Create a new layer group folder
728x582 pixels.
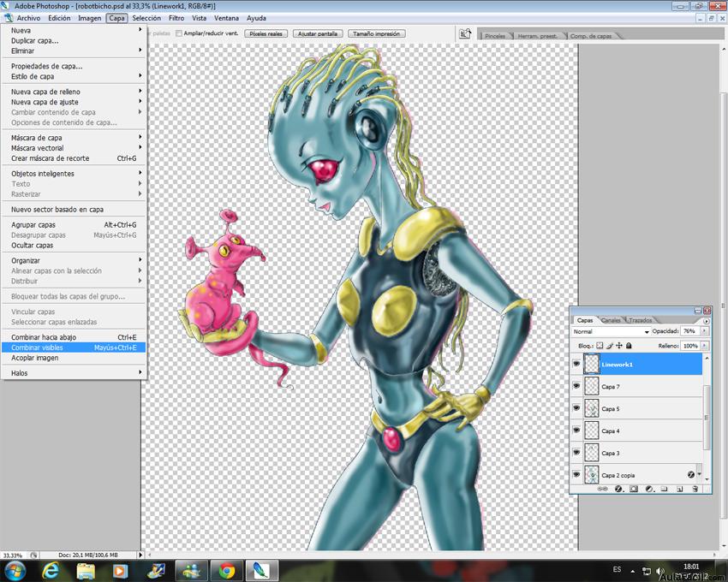665,489
